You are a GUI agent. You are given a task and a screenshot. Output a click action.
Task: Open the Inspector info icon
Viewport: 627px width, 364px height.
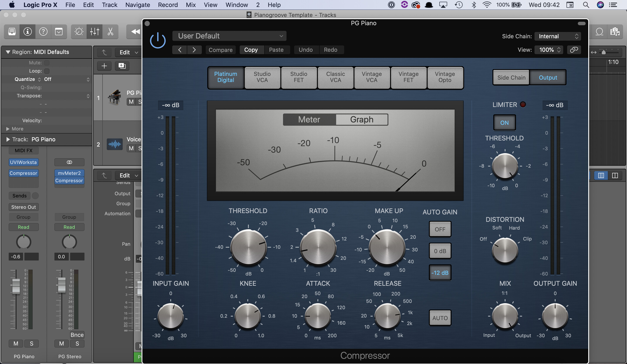pos(27,32)
